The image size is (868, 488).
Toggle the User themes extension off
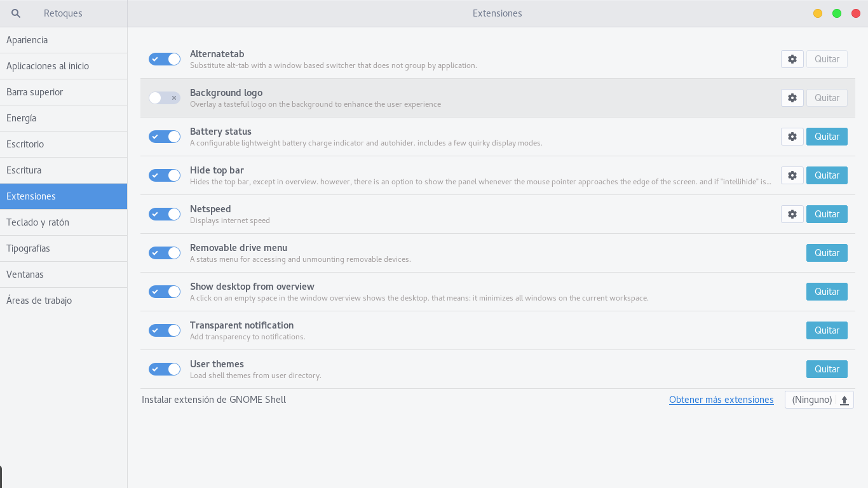pyautogui.click(x=165, y=369)
